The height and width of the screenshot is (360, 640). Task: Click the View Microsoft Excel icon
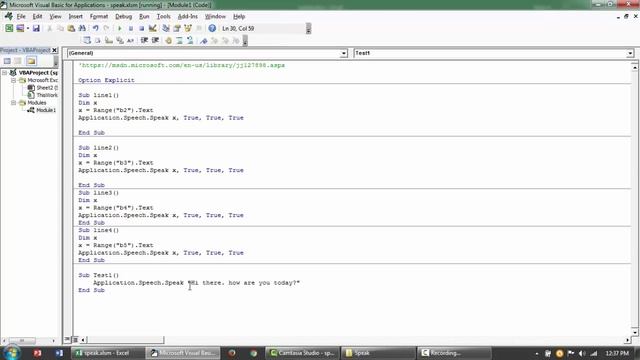tap(9, 28)
